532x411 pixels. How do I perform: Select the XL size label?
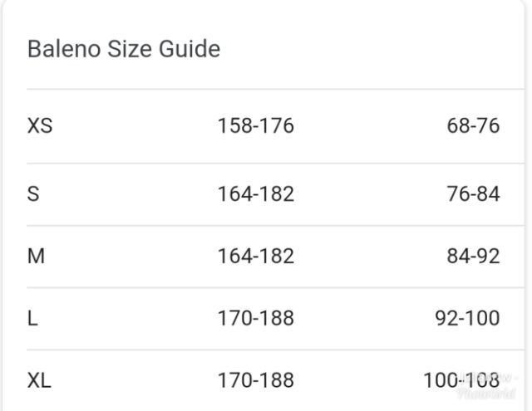tap(40, 380)
